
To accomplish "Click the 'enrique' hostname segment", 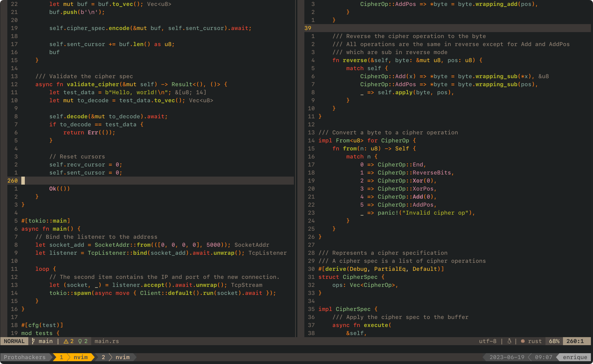I will click(x=575, y=357).
